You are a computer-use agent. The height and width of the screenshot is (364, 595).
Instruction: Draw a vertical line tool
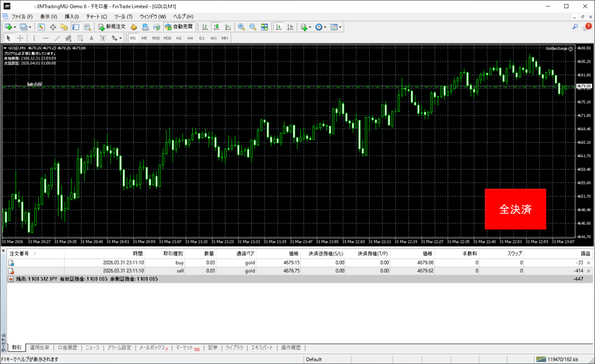[x=33, y=38]
